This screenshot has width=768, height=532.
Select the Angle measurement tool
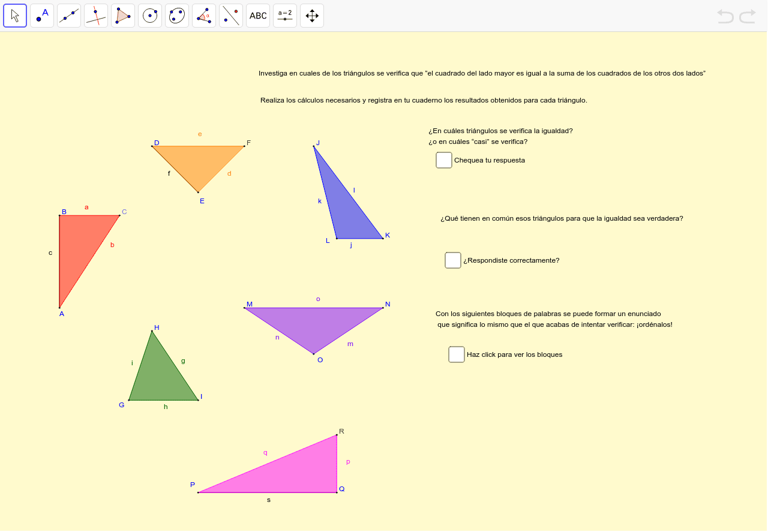(204, 16)
